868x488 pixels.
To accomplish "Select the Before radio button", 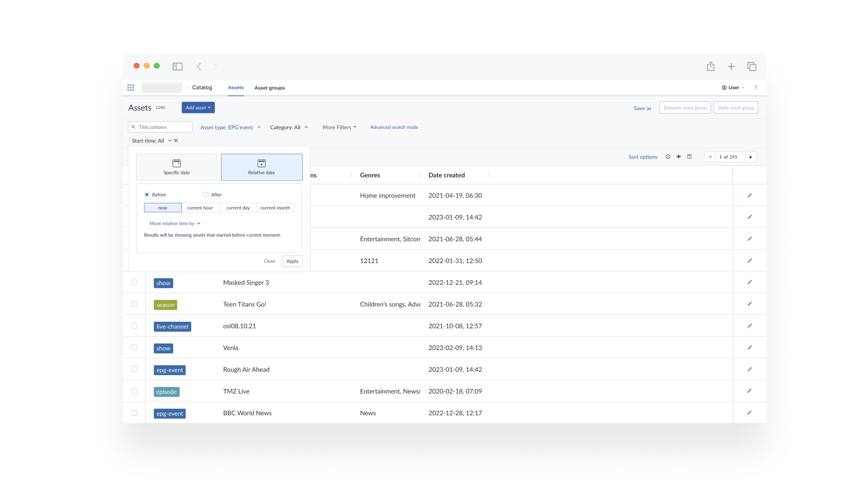I will (x=147, y=194).
